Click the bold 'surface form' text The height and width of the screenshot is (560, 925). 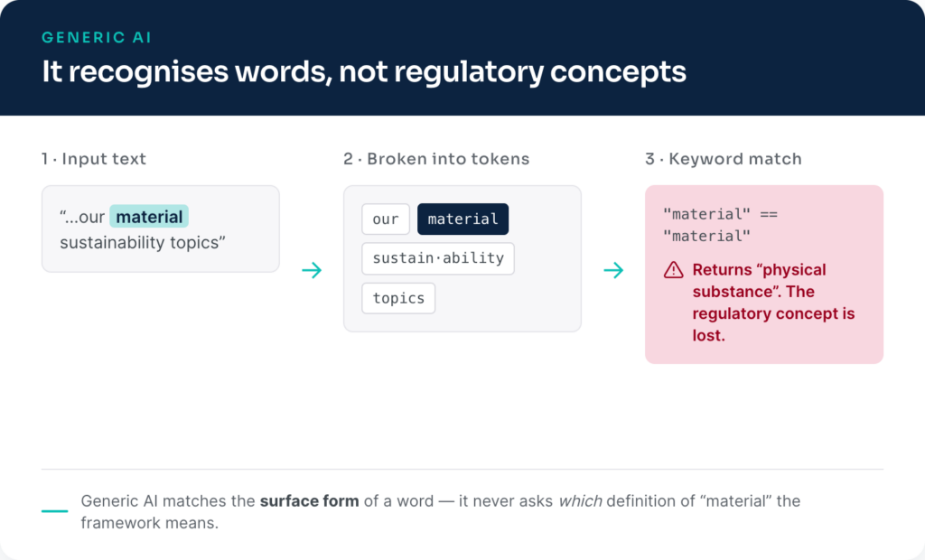(309, 501)
